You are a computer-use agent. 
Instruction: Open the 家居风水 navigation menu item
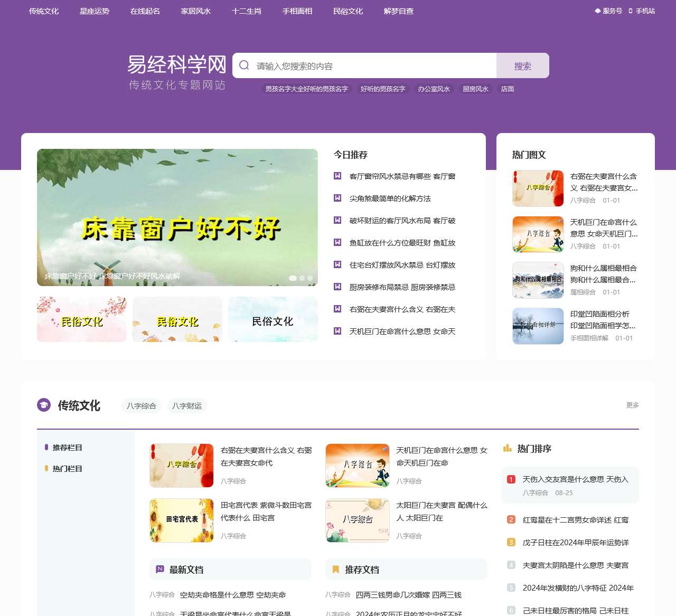click(196, 11)
